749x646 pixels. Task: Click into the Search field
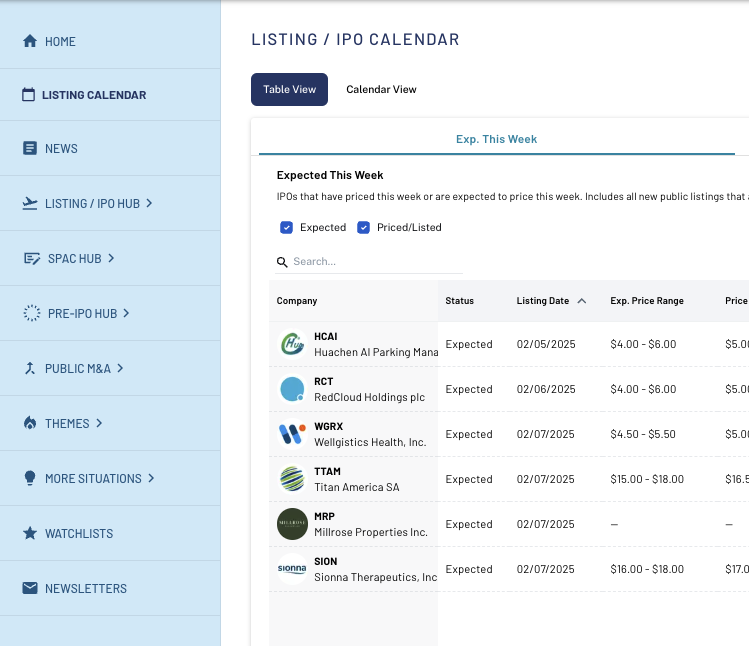click(x=369, y=262)
